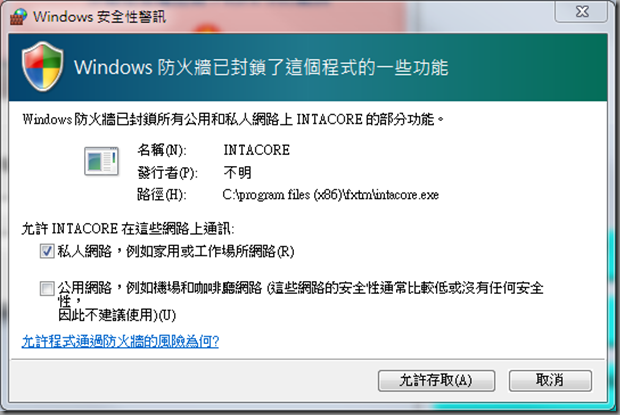620x415 pixels.
Task: Click the 名稱(N) label
Action: (x=162, y=150)
